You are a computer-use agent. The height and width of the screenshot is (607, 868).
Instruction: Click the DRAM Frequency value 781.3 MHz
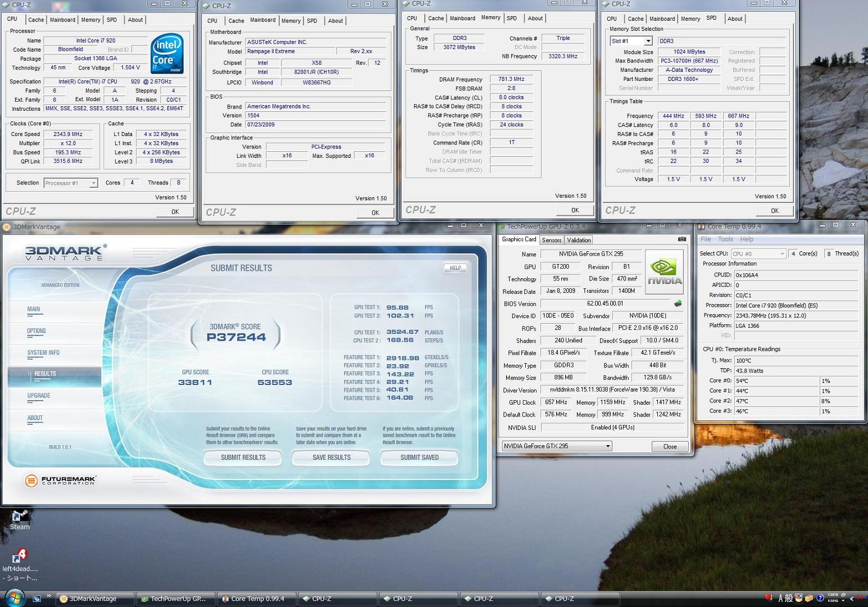point(511,79)
